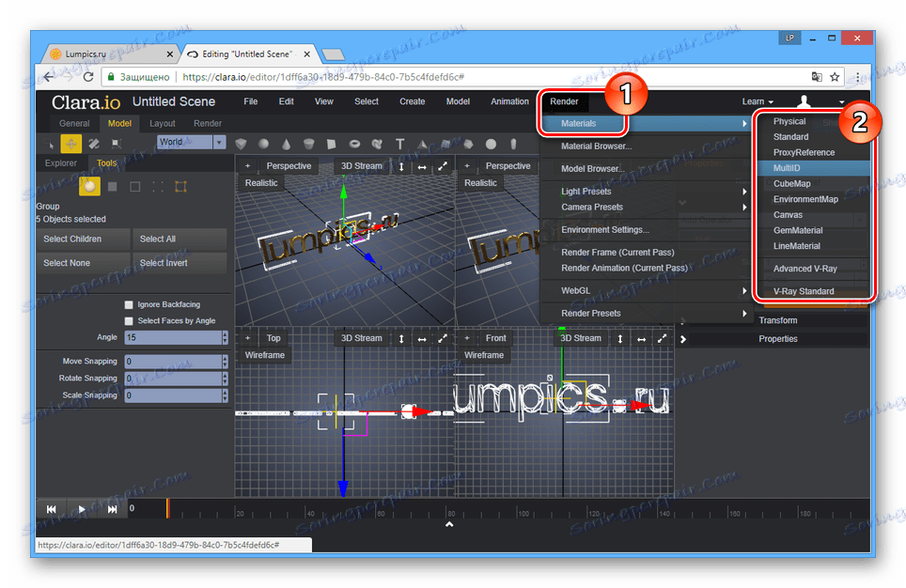Open the Animation menu
This screenshot has width=906, height=588.
pos(509,101)
